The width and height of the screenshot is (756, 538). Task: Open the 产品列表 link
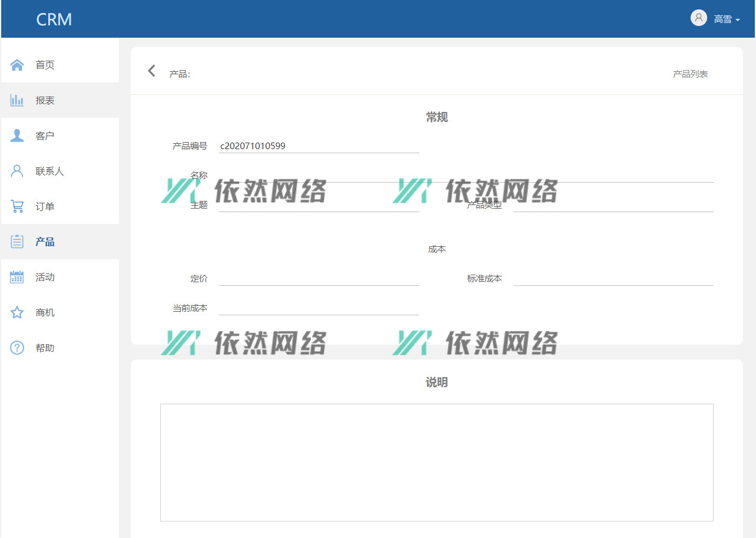point(690,74)
